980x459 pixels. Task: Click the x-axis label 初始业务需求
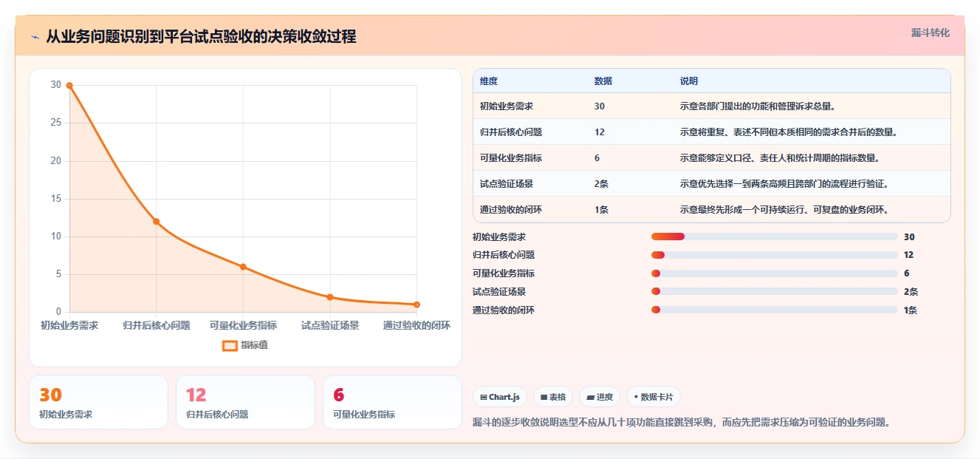pyautogui.click(x=69, y=325)
